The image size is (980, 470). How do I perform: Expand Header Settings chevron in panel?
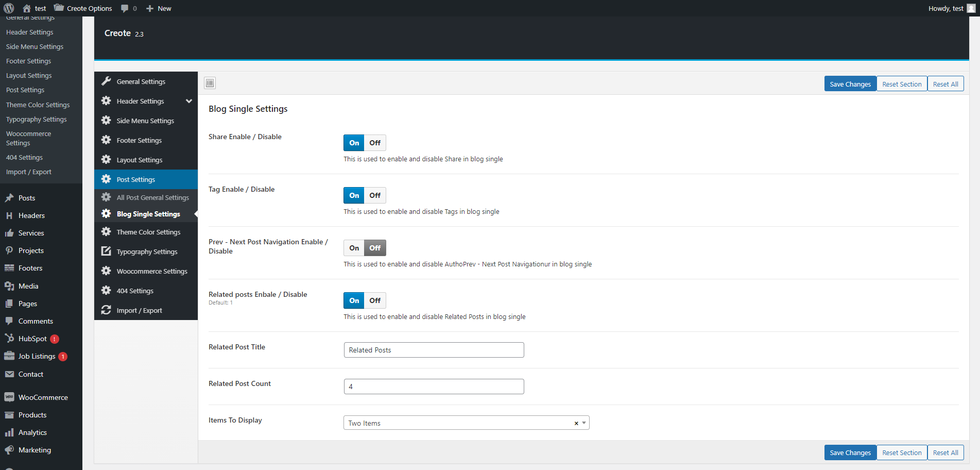189,101
